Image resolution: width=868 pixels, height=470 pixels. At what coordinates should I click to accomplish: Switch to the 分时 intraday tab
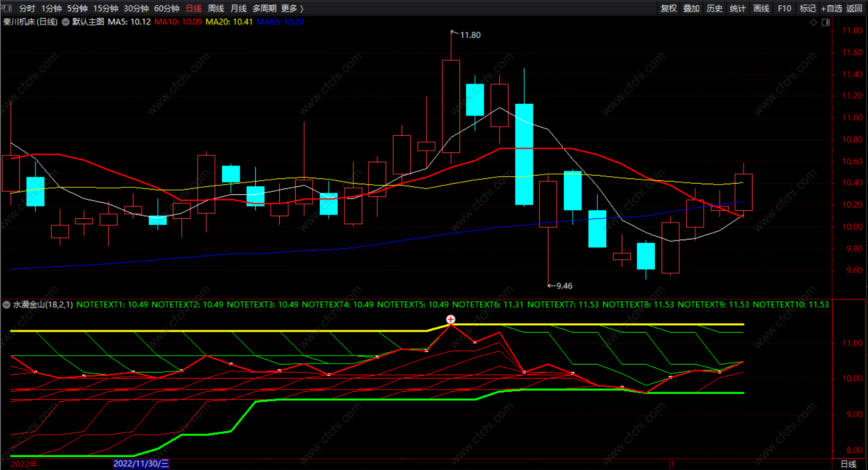tap(27, 9)
